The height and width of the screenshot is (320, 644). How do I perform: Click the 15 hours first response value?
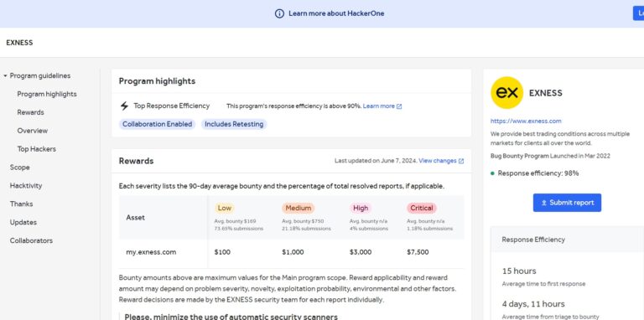519,271
